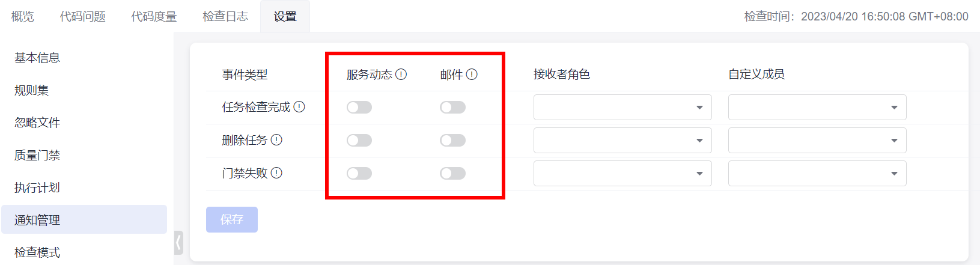The image size is (980, 265).
Task: Toggle 邮件 switch for 任务检查完成
Action: (452, 108)
